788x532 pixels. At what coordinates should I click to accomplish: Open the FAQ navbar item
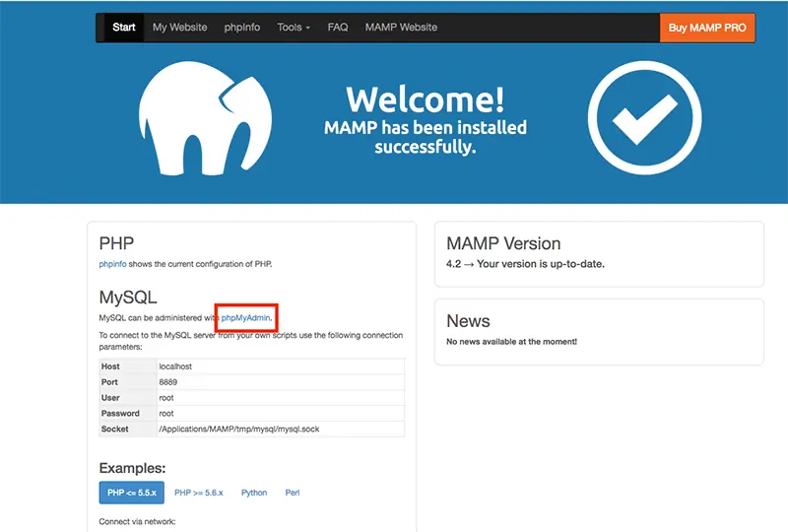coord(338,28)
